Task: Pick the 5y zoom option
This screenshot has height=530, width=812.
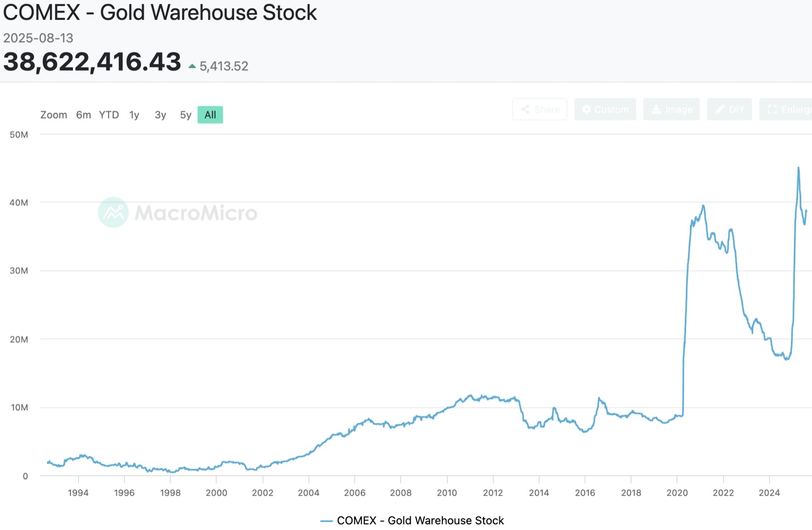Action: [x=186, y=115]
